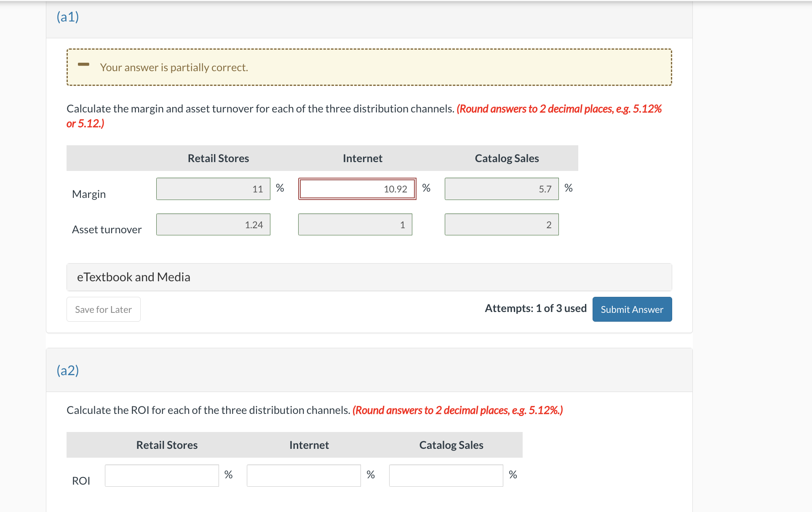Click the Retail Stores ROI input field

pyautogui.click(x=162, y=476)
